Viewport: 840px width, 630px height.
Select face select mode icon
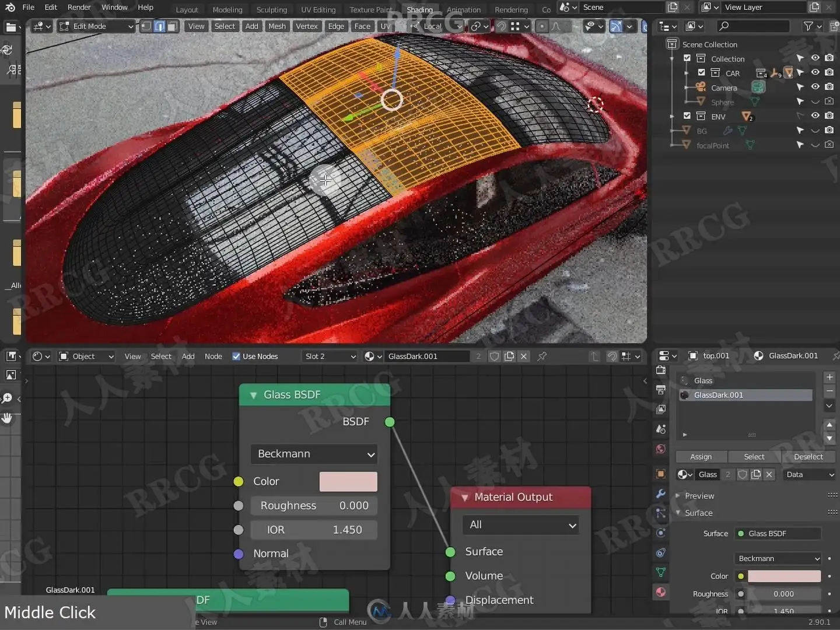coord(172,26)
